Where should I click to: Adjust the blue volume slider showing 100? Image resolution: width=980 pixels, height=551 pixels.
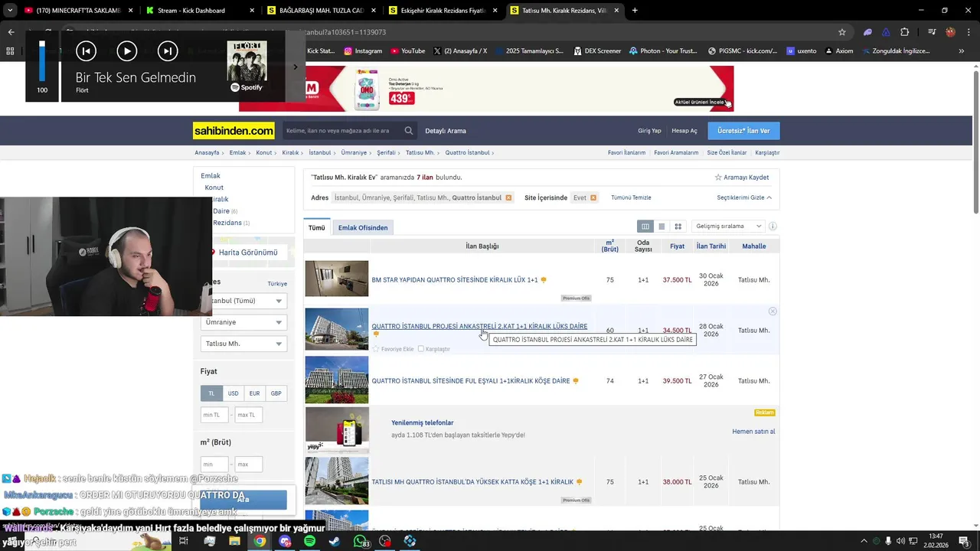coord(42,61)
